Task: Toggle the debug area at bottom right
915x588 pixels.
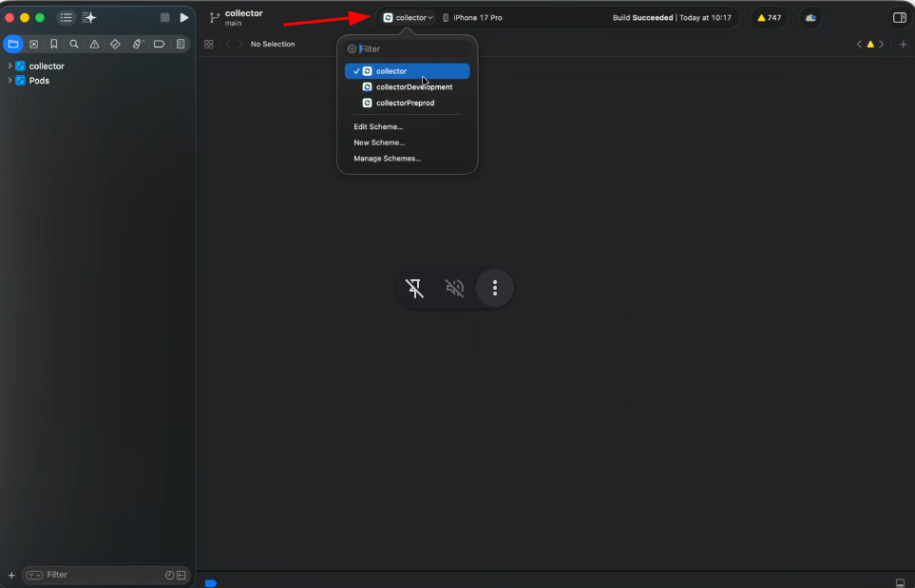Action: click(x=900, y=582)
